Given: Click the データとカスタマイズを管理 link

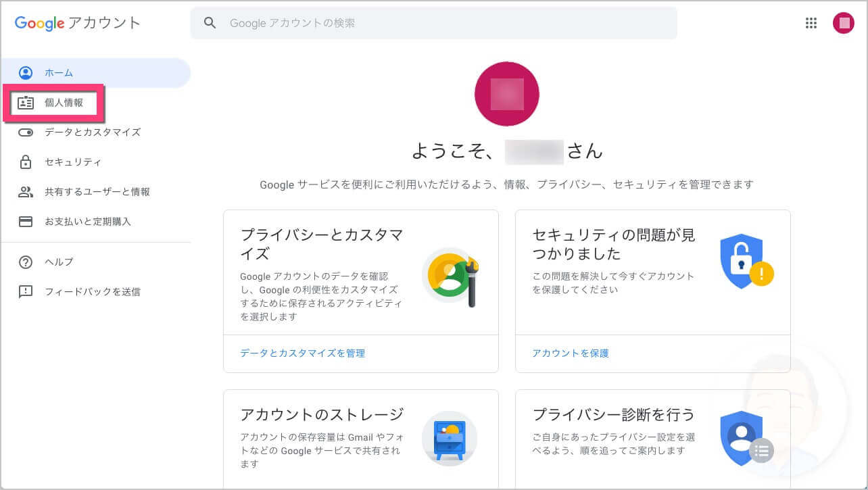Looking at the screenshot, I should click(x=302, y=353).
